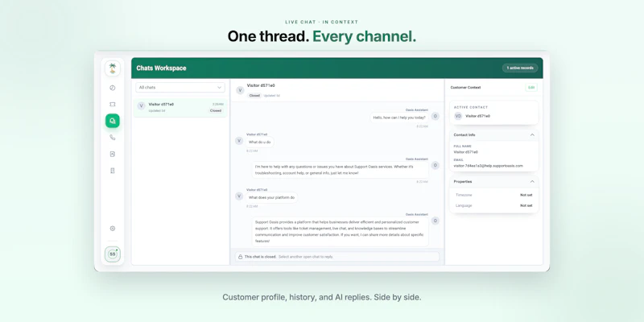Open the tickets icon in sidebar
The image size is (644, 322).
tap(113, 105)
